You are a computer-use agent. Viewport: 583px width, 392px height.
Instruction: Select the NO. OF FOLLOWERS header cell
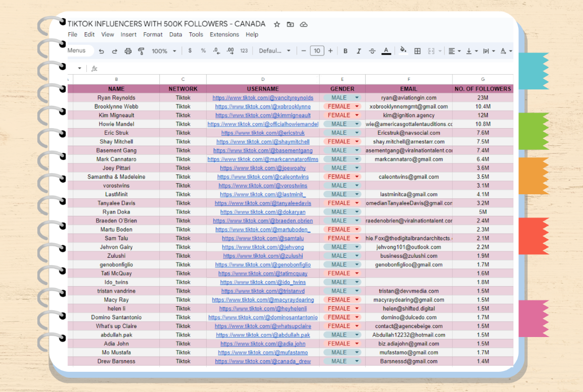(483, 89)
